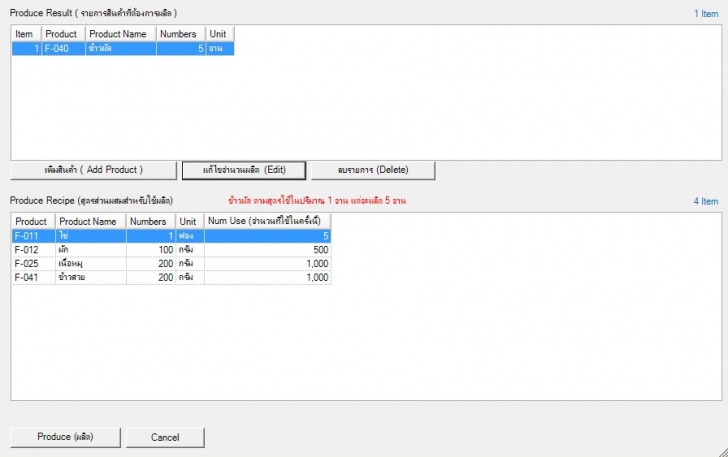Viewport: 728px width, 457px height.
Task: Click Product Name cell of F-025 row
Action: 91,264
